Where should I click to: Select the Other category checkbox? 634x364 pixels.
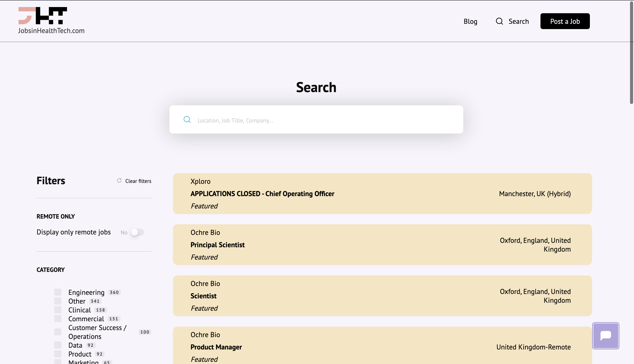[58, 301]
